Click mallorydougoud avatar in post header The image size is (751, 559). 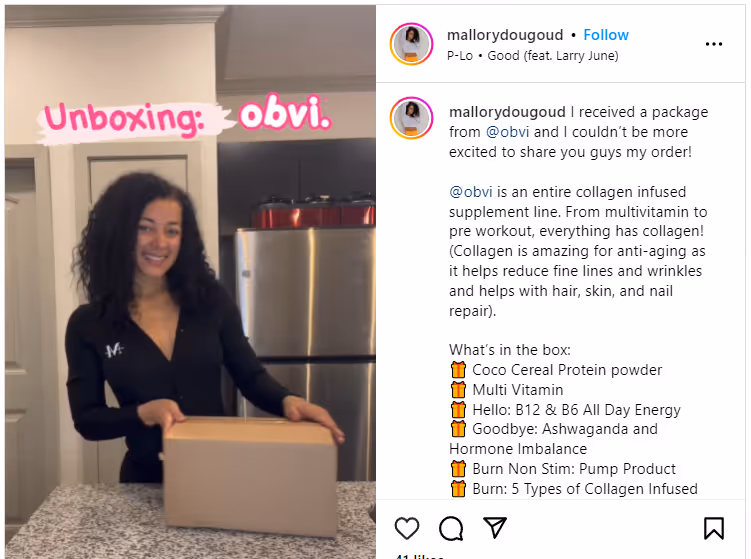tap(411, 44)
